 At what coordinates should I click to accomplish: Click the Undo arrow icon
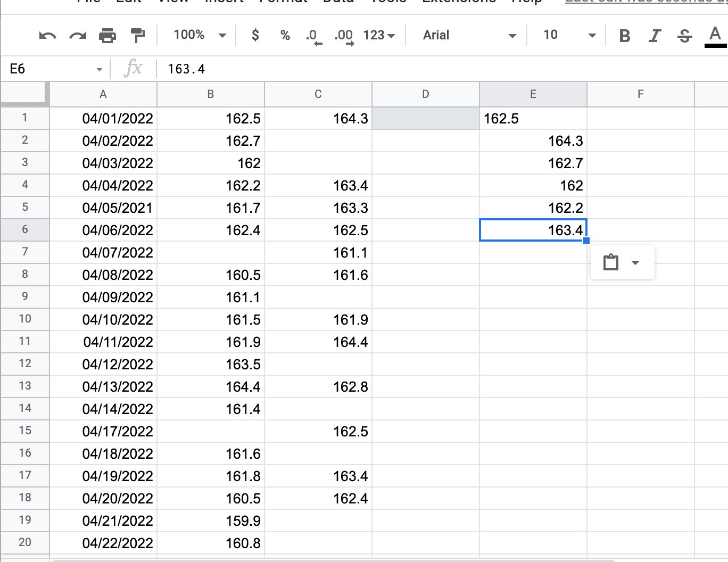[x=47, y=36]
